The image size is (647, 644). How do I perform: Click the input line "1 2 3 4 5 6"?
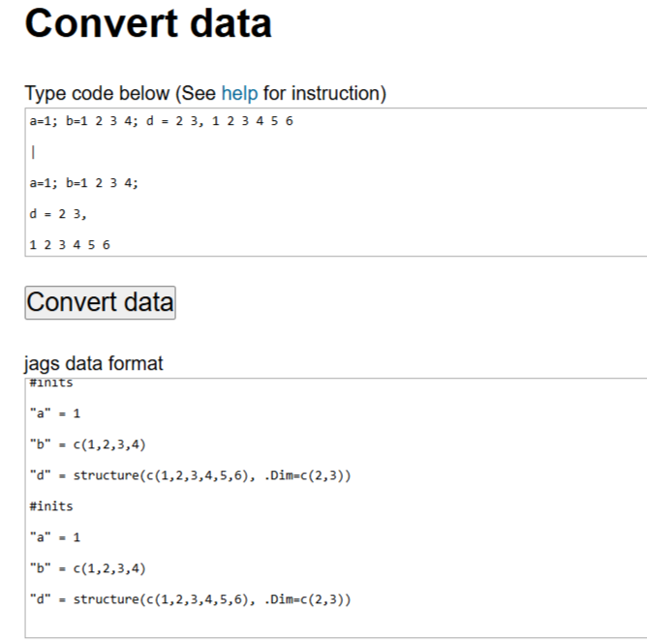click(x=70, y=244)
